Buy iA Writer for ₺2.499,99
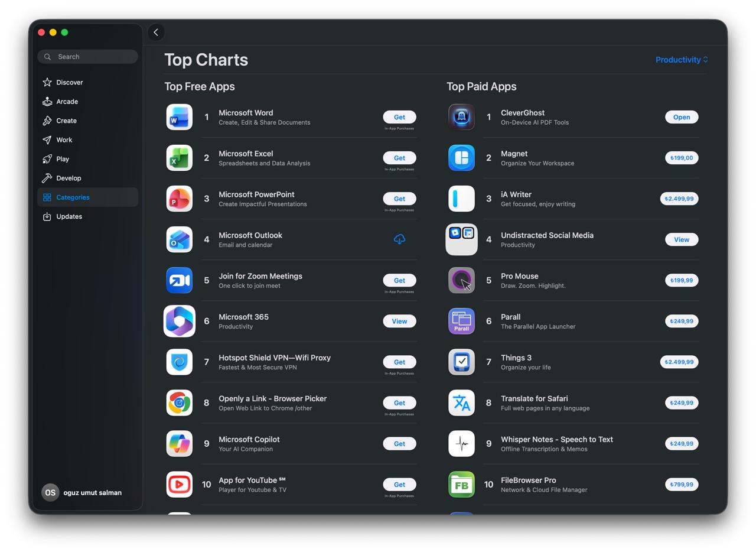This screenshot has height=552, width=756. (x=679, y=199)
